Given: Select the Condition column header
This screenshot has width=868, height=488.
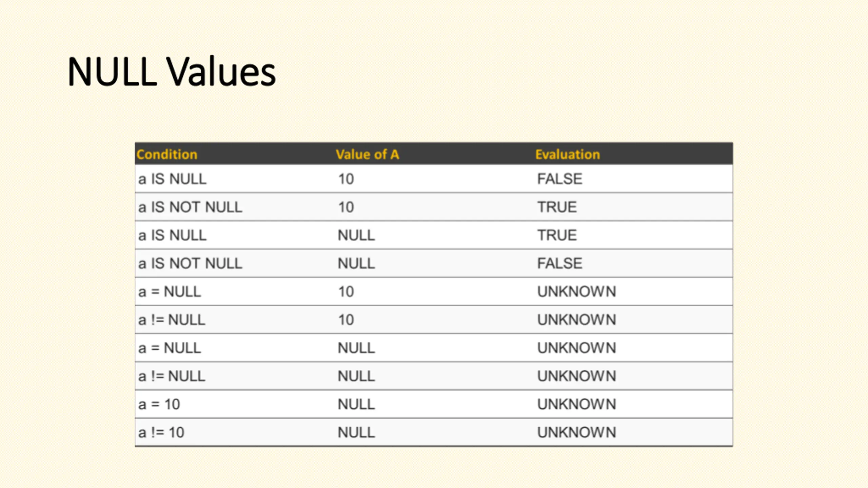Looking at the screenshot, I should point(167,155).
